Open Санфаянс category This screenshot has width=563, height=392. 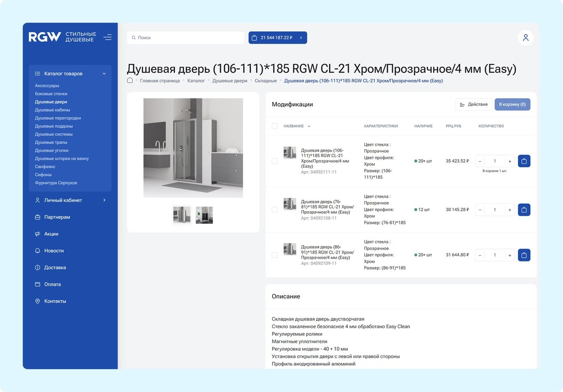tap(45, 167)
